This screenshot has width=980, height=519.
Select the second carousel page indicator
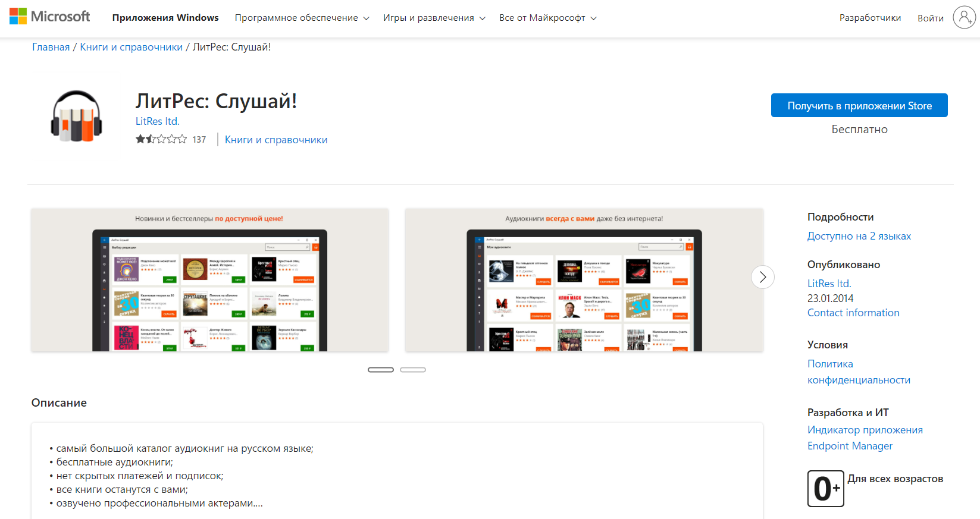coord(413,370)
